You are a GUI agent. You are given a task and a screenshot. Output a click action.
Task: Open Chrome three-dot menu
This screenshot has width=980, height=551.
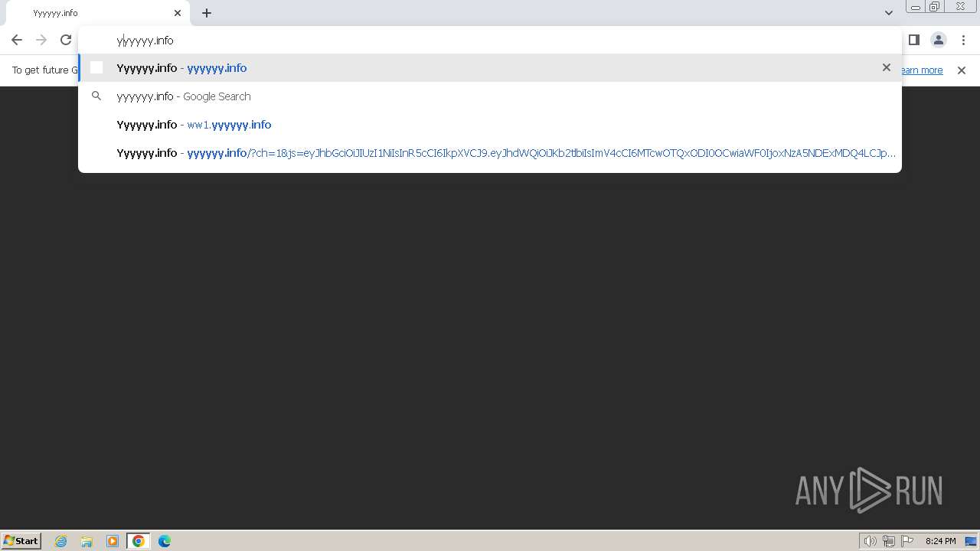(963, 40)
